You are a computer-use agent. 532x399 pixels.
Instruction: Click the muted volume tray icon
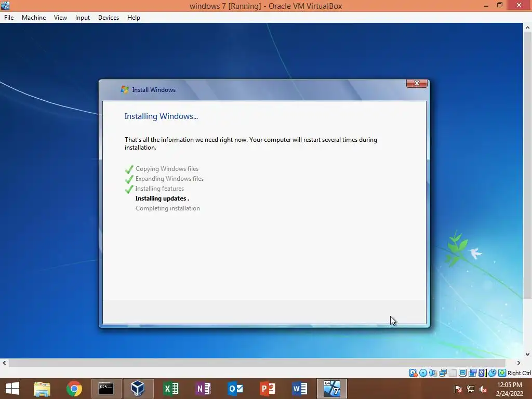tap(483, 389)
